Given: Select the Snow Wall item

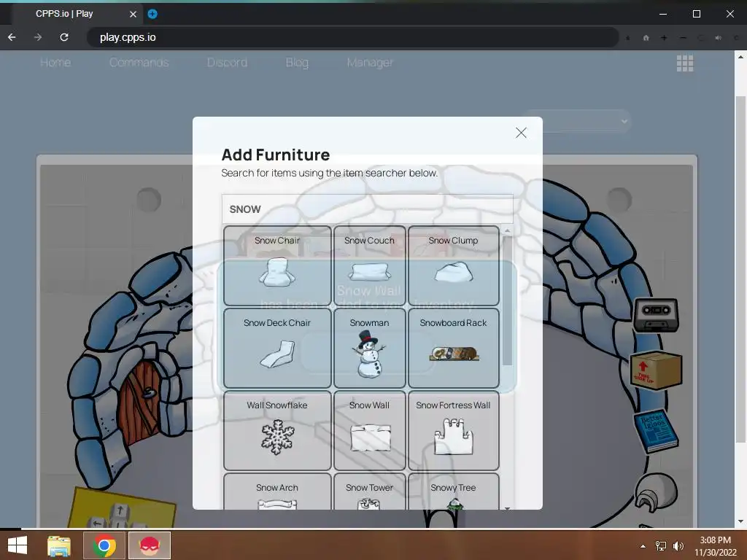Looking at the screenshot, I should point(370,430).
